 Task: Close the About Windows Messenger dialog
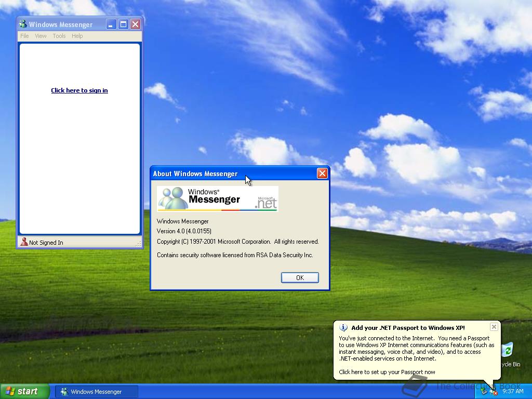click(322, 174)
